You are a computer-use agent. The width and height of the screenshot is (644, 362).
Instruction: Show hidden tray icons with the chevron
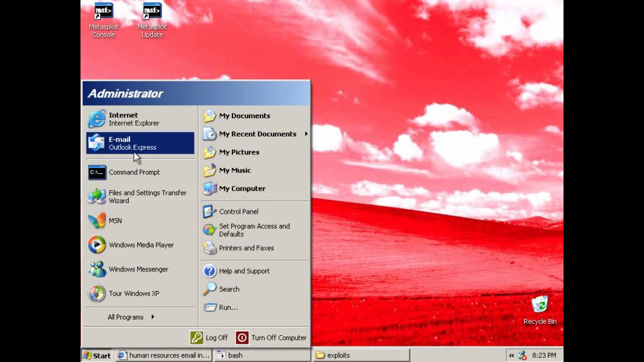[511, 355]
